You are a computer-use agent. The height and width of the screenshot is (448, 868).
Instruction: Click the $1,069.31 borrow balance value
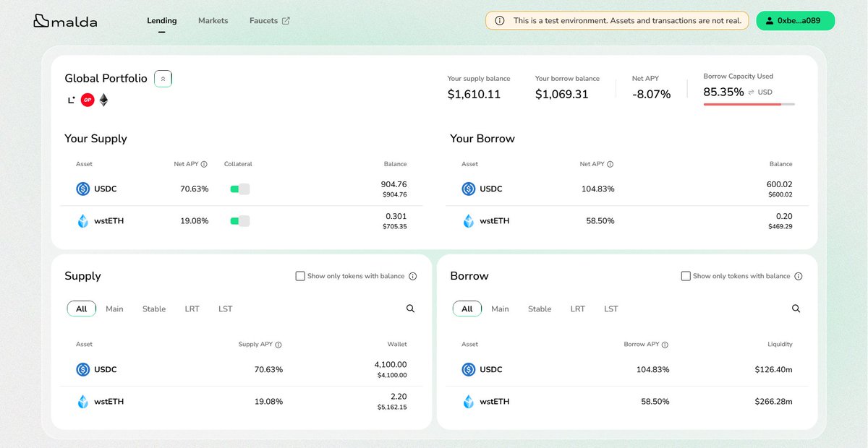pyautogui.click(x=562, y=94)
